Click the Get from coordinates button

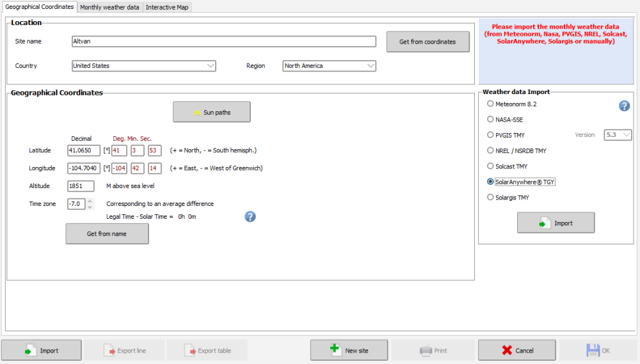[428, 42]
